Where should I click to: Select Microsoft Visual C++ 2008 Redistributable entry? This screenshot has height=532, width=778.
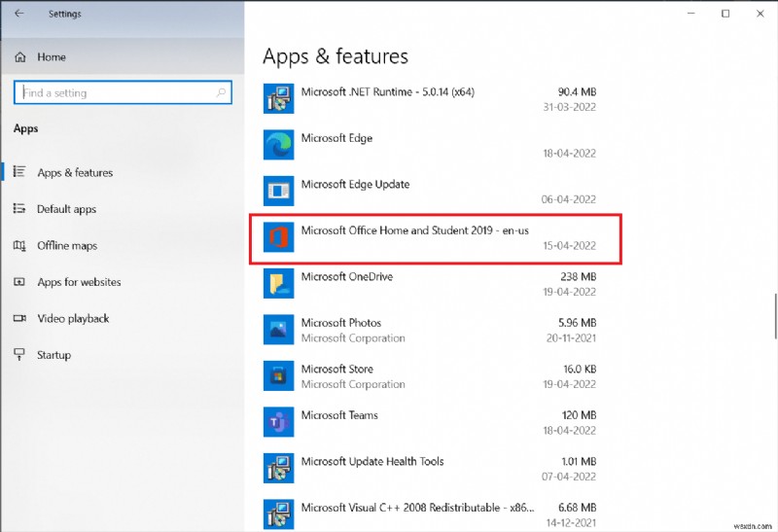pyautogui.click(x=430, y=514)
